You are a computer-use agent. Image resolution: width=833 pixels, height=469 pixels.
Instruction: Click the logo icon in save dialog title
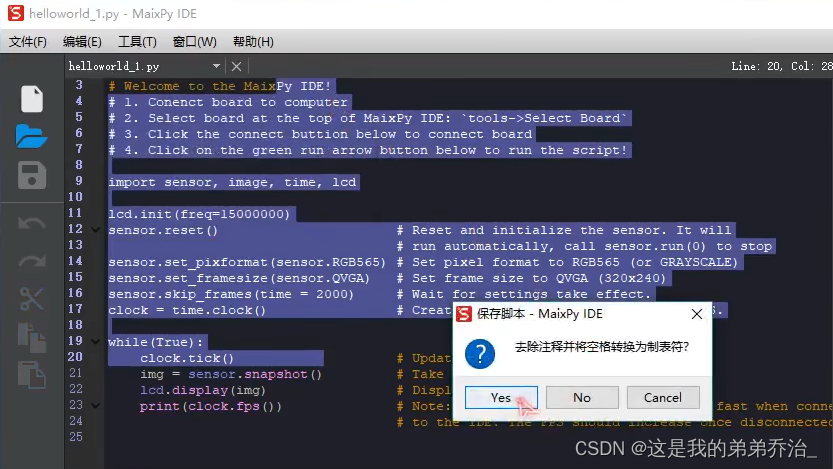pos(464,314)
